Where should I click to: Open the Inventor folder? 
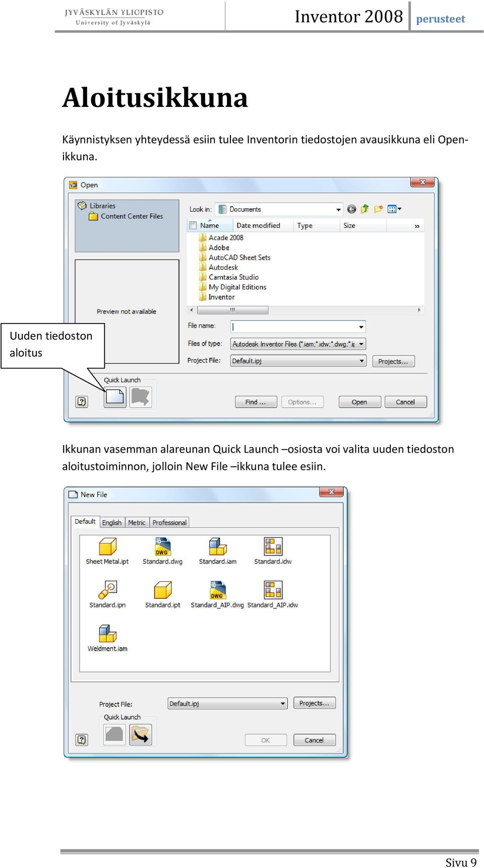217,297
